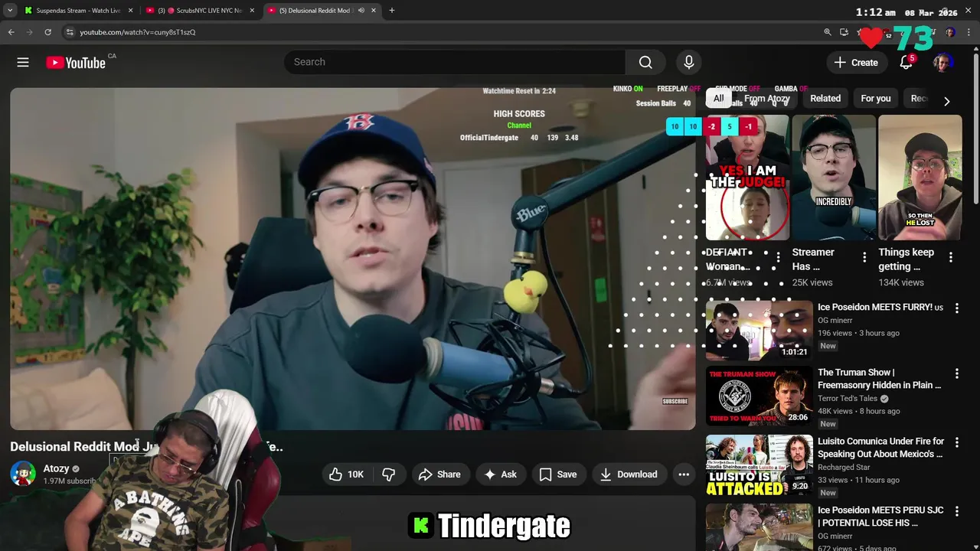Image resolution: width=980 pixels, height=551 pixels.
Task: Open Terror Ted's Tales channel
Action: (x=848, y=399)
